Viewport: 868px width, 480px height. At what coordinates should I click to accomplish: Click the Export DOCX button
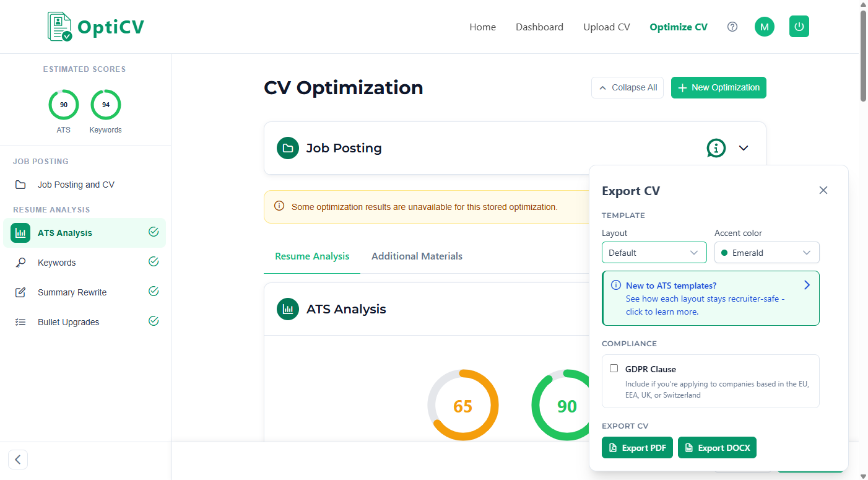[717, 448]
